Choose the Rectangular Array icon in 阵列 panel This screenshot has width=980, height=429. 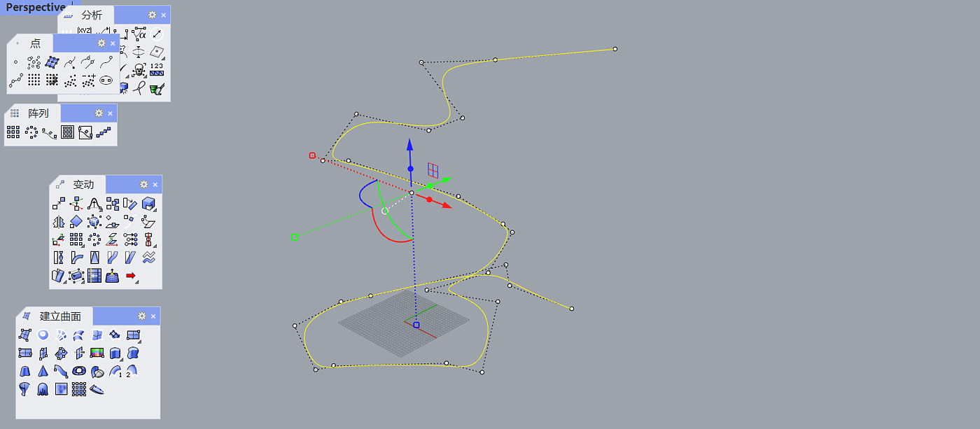pyautogui.click(x=13, y=132)
